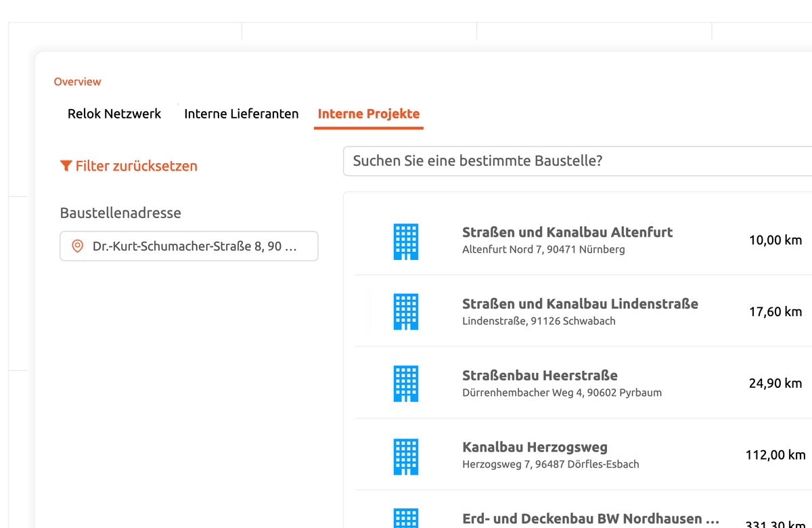Viewport: 812px width, 528px height.
Task: Click the funnel filter icon
Action: coord(66,166)
